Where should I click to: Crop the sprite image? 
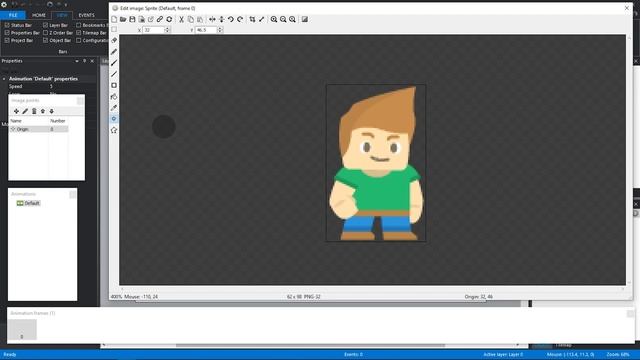coord(252,19)
